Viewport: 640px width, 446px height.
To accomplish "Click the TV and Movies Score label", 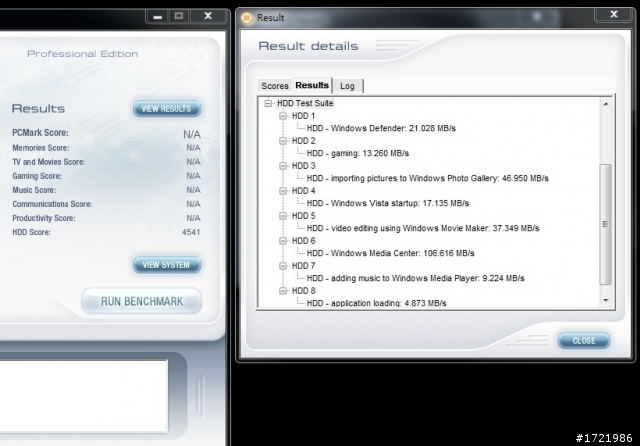I will pos(49,162).
